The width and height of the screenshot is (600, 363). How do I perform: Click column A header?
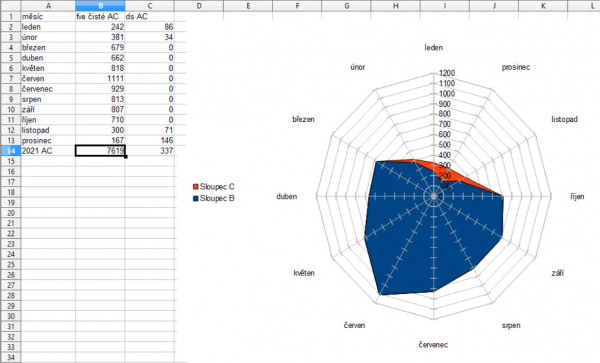[48, 6]
